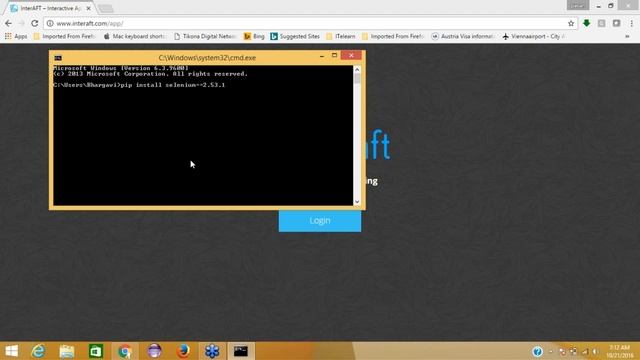Click the cmd scrollbar up arrow

[357, 69]
